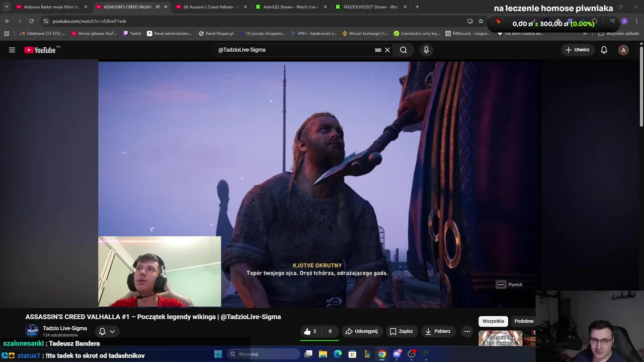This screenshot has width=644, height=362.
Task: Open the CoinGecko bookmark
Action: pos(417,34)
